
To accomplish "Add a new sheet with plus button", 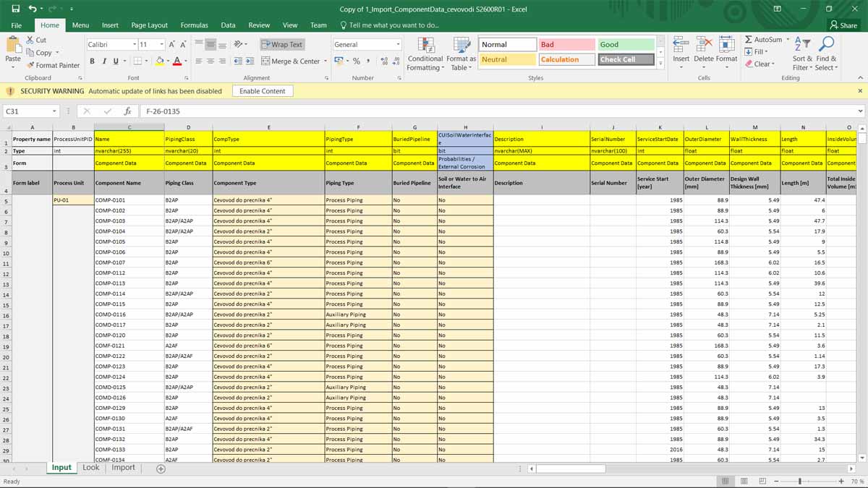I will pos(161,468).
